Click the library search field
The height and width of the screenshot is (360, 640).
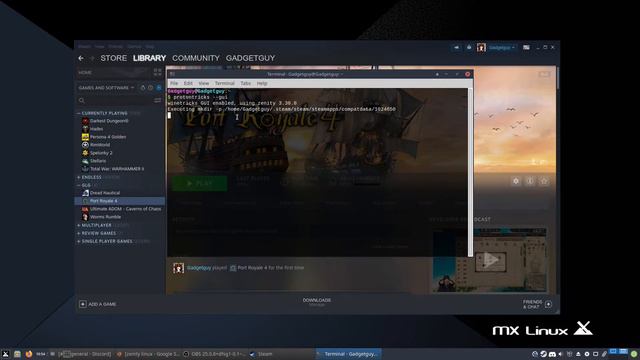(x=114, y=100)
